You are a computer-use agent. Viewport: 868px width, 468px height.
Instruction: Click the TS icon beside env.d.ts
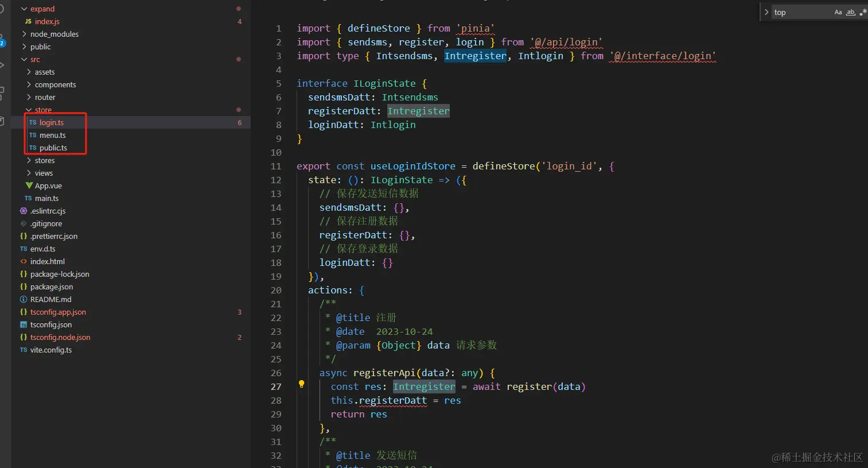pos(24,249)
